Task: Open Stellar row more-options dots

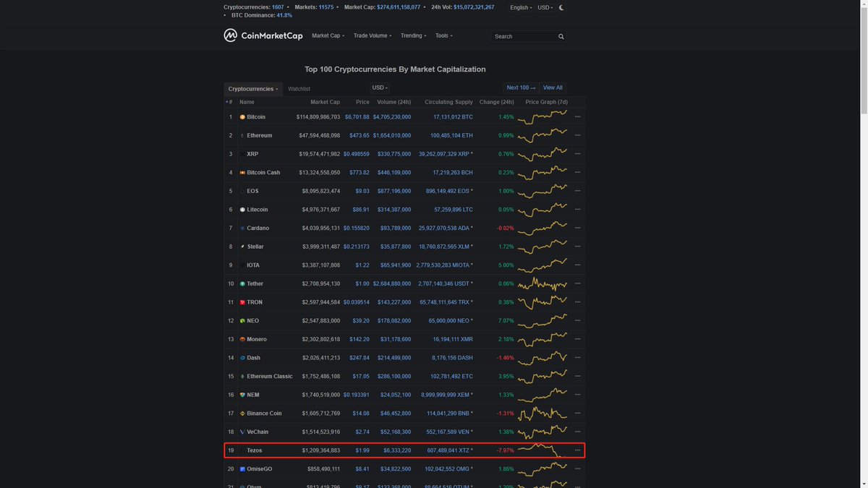Action: point(577,247)
